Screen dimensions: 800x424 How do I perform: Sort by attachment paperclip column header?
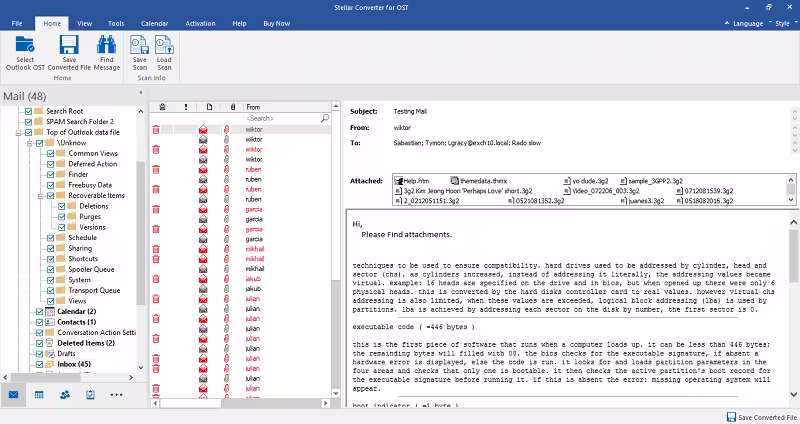point(233,107)
